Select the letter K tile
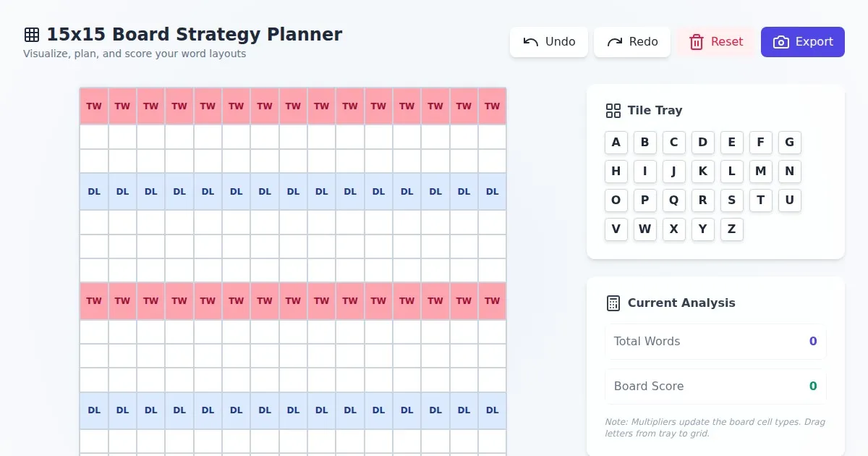This screenshot has width=868, height=456. click(x=703, y=172)
